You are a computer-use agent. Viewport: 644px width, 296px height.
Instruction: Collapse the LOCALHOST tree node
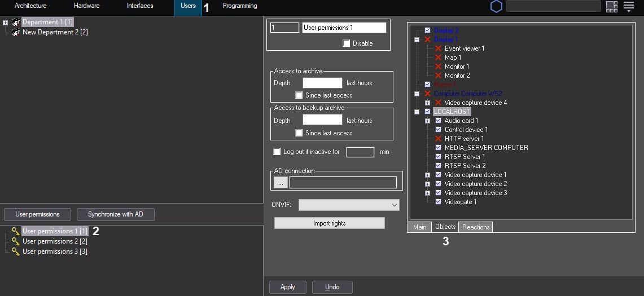click(417, 112)
